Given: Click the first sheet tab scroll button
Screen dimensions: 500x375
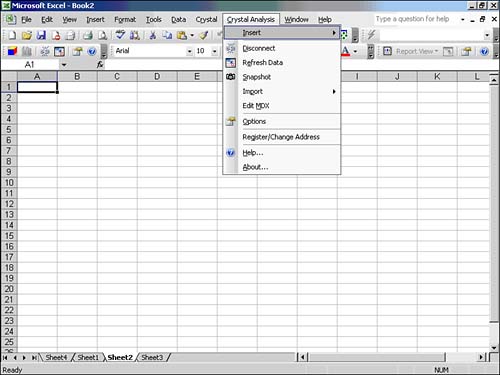Looking at the screenshot, I should 5,358.
